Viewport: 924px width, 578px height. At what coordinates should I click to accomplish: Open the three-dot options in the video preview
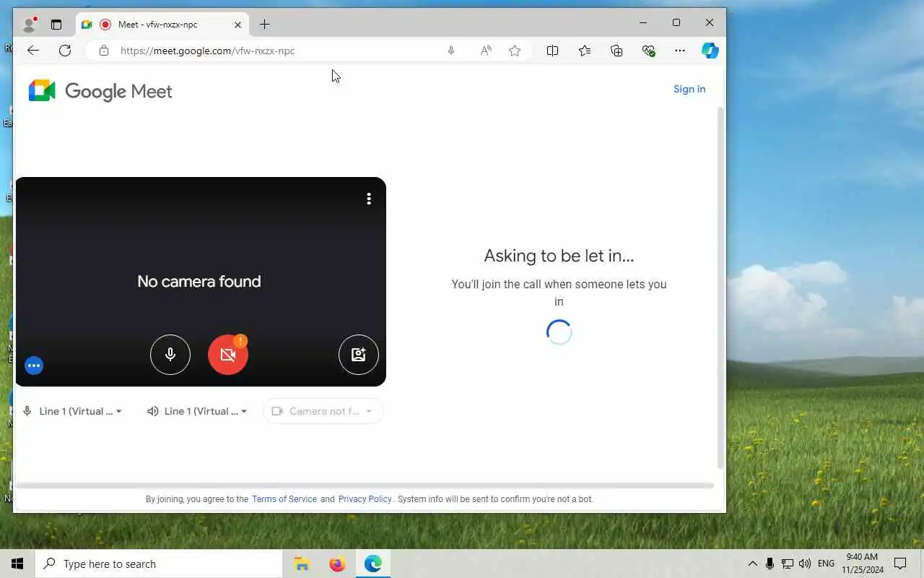[x=369, y=199]
